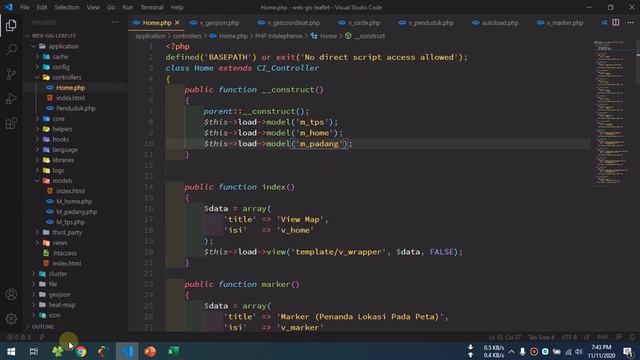The image size is (640, 360).
Task: Open .htaccess file in explorer
Action: pyautogui.click(x=64, y=253)
